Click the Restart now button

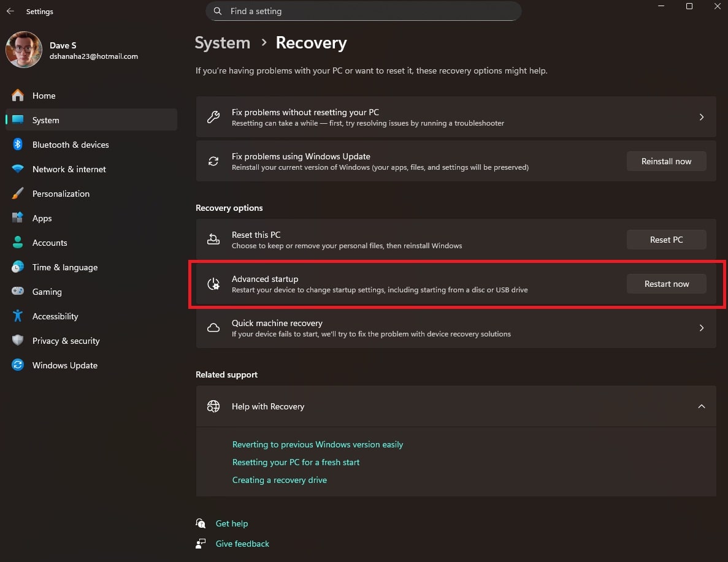point(666,284)
